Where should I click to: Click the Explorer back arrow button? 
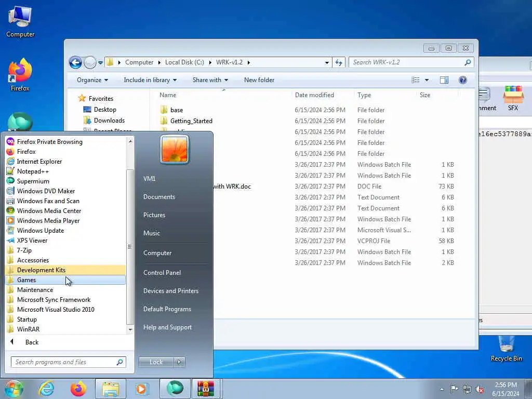(x=75, y=62)
